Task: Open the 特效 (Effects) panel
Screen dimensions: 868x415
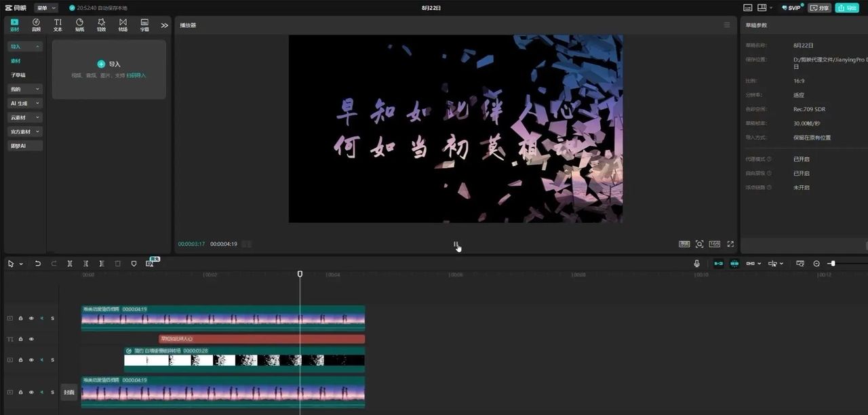Action: (x=101, y=25)
